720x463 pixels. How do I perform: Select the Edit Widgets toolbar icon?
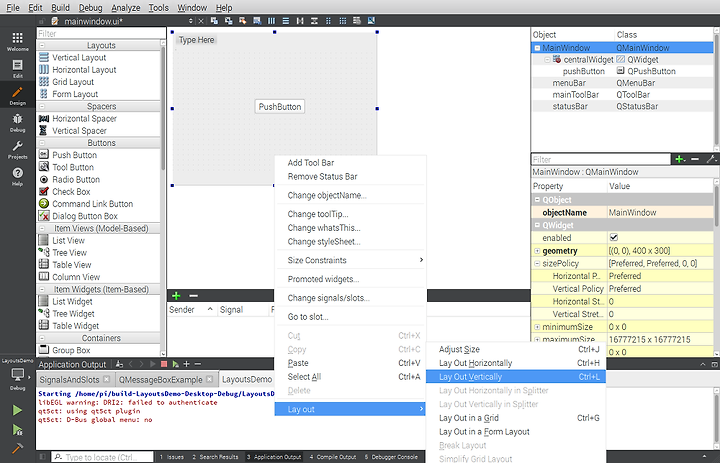click(214, 21)
